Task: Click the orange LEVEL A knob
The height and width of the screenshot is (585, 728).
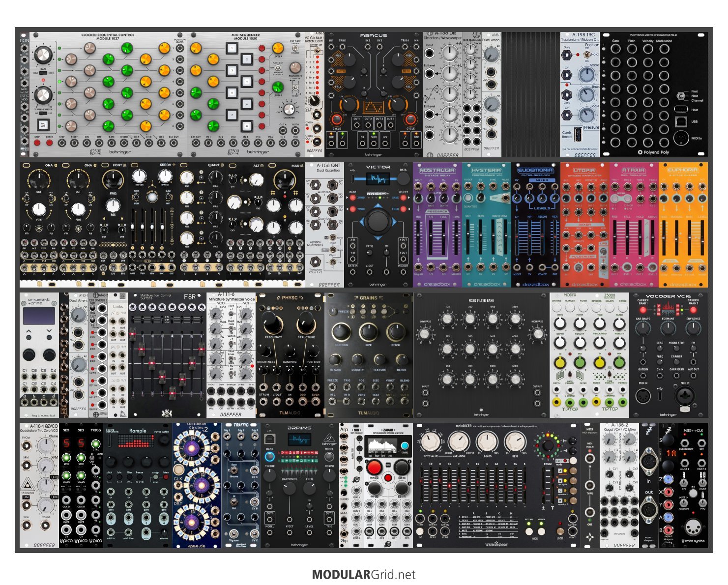Action: tap(278, 48)
